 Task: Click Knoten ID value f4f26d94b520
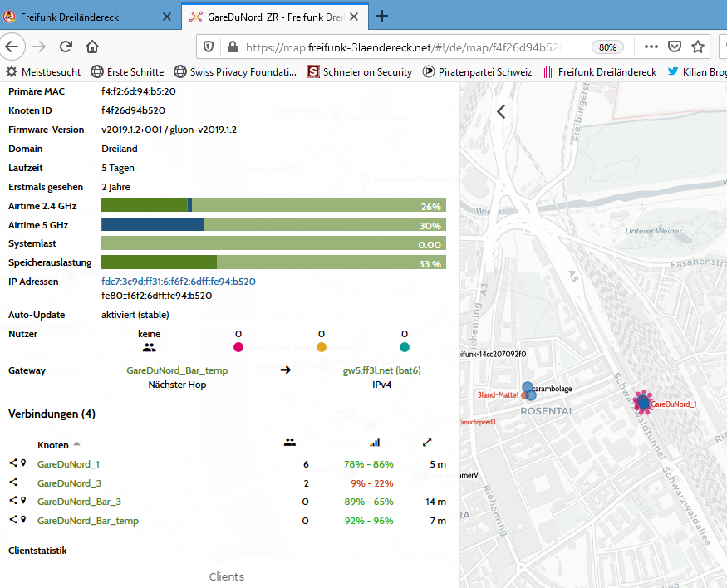(133, 110)
